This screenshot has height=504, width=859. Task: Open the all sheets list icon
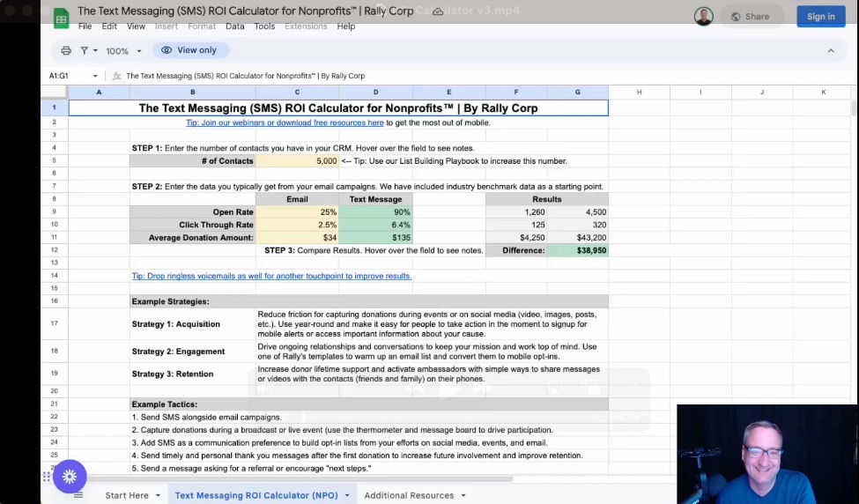pyautogui.click(x=78, y=495)
